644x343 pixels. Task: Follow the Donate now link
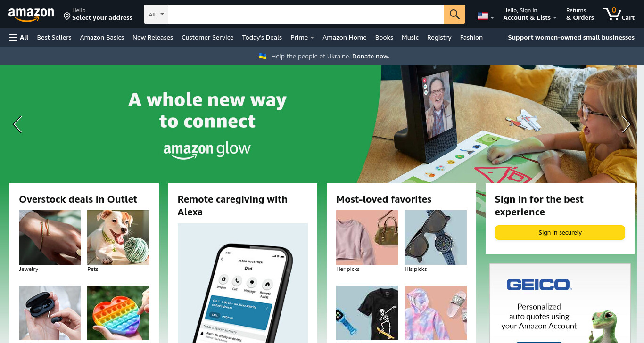pyautogui.click(x=371, y=56)
